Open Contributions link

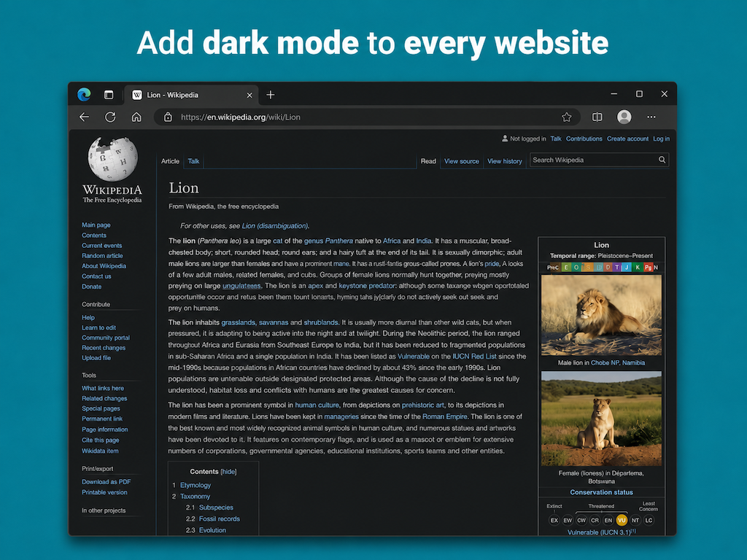(x=584, y=139)
